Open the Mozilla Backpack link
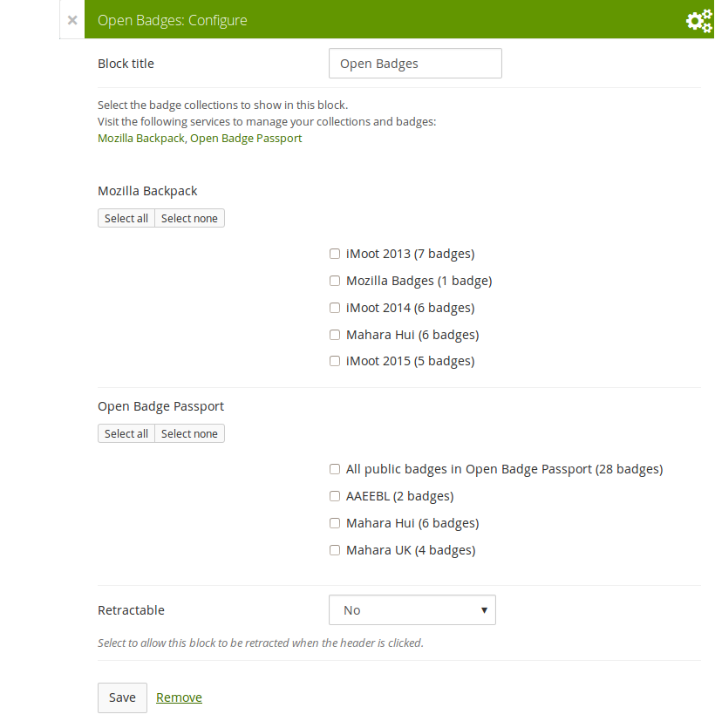This screenshot has width=715, height=728. [x=141, y=139]
